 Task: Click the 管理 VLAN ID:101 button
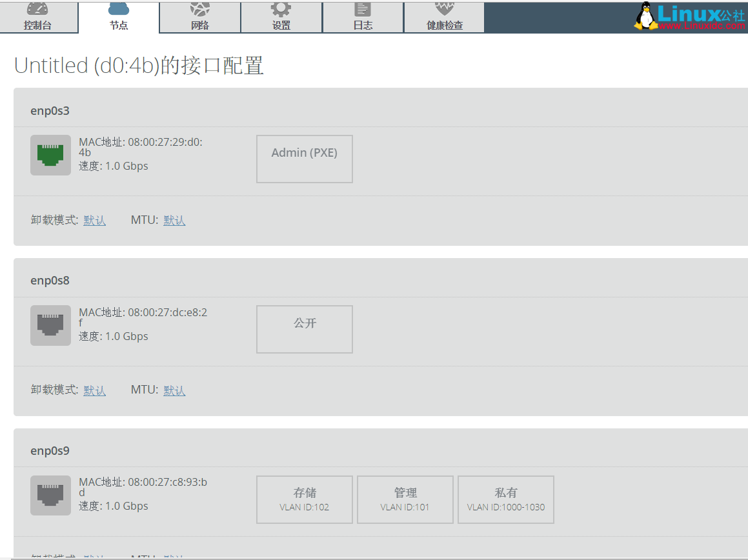click(x=405, y=499)
